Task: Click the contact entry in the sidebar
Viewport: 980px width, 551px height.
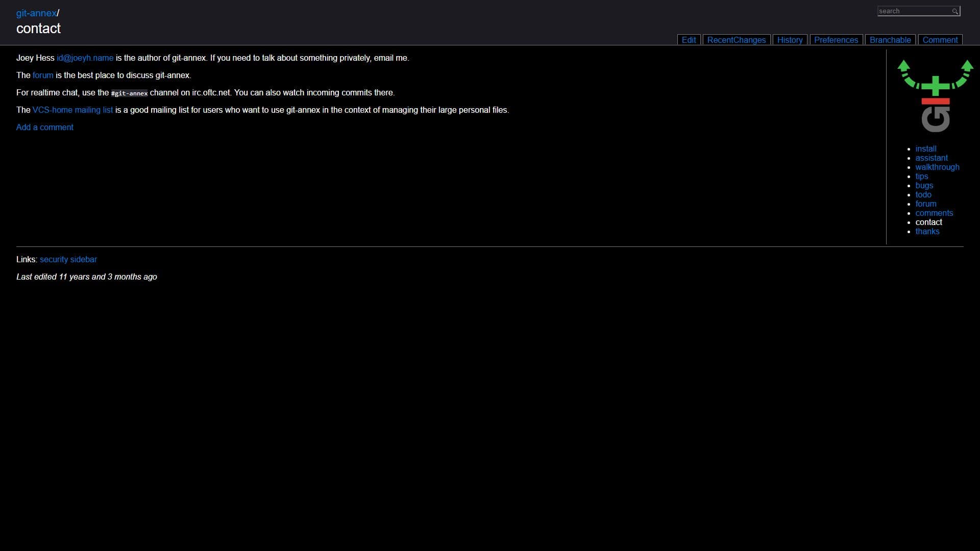Action: (x=928, y=222)
